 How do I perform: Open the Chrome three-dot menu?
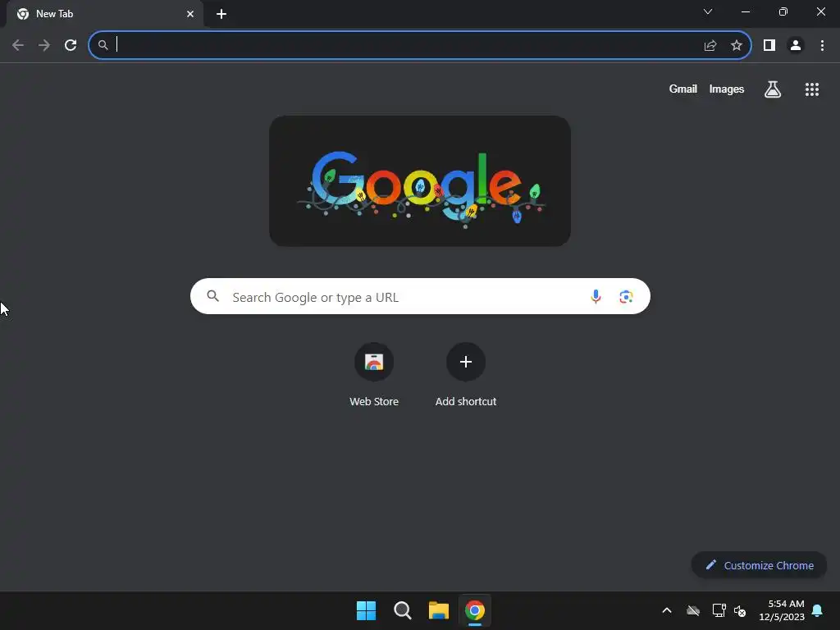pyautogui.click(x=822, y=46)
